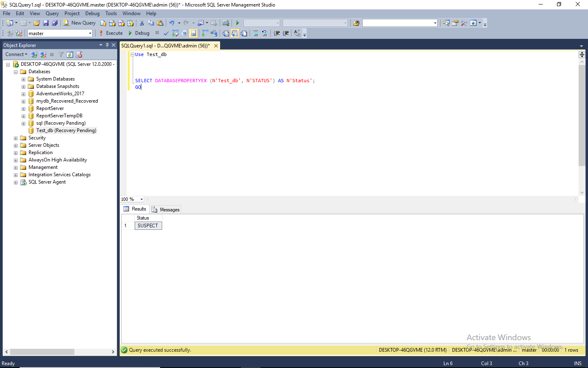588x368 pixels.
Task: Expand the AdventureWorks_2017 database node
Action: [x=23, y=94]
